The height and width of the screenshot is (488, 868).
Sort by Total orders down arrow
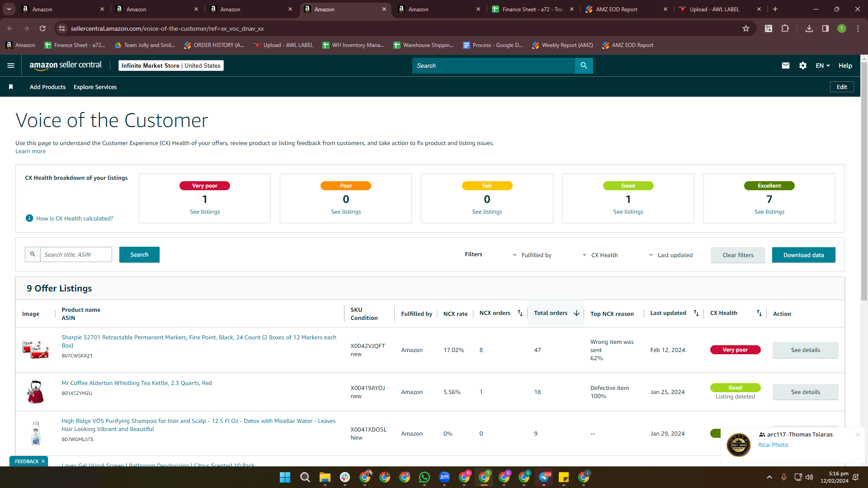(x=576, y=313)
